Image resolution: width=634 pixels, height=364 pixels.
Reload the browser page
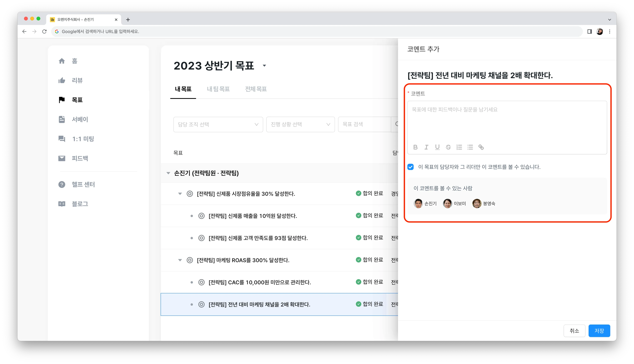click(44, 32)
